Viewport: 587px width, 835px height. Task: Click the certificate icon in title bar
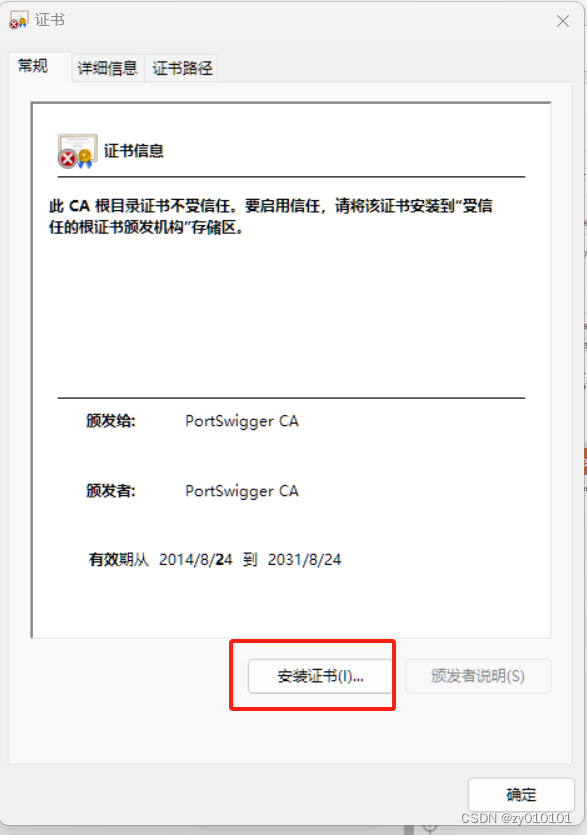[19, 20]
